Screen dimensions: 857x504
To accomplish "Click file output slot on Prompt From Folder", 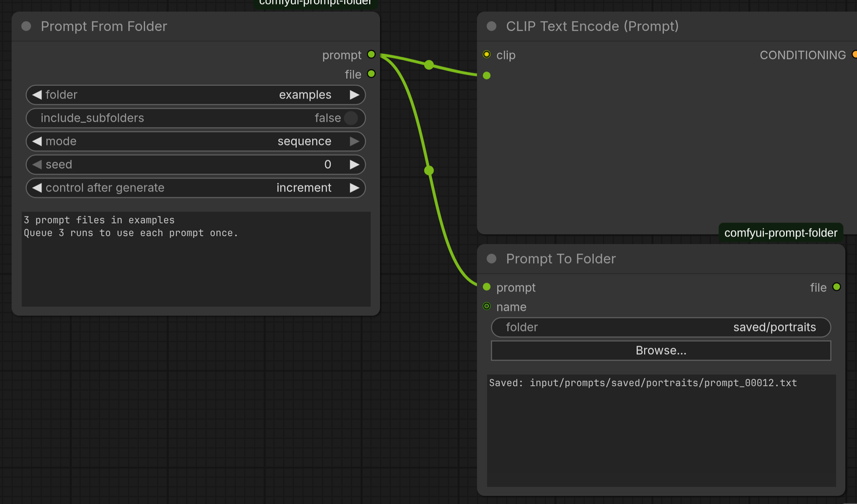I will tap(371, 74).
